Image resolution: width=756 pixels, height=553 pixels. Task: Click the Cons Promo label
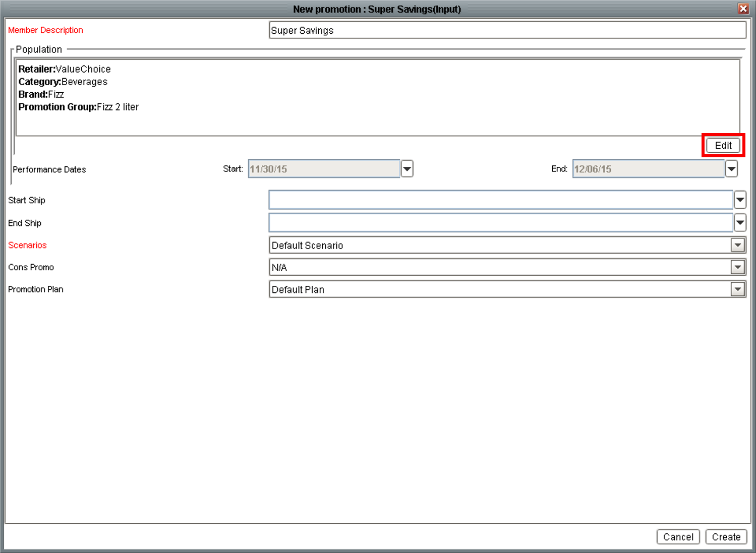pos(31,267)
